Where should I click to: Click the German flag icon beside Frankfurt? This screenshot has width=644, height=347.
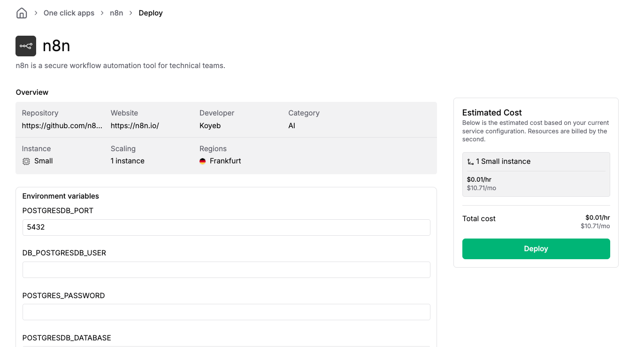point(202,161)
